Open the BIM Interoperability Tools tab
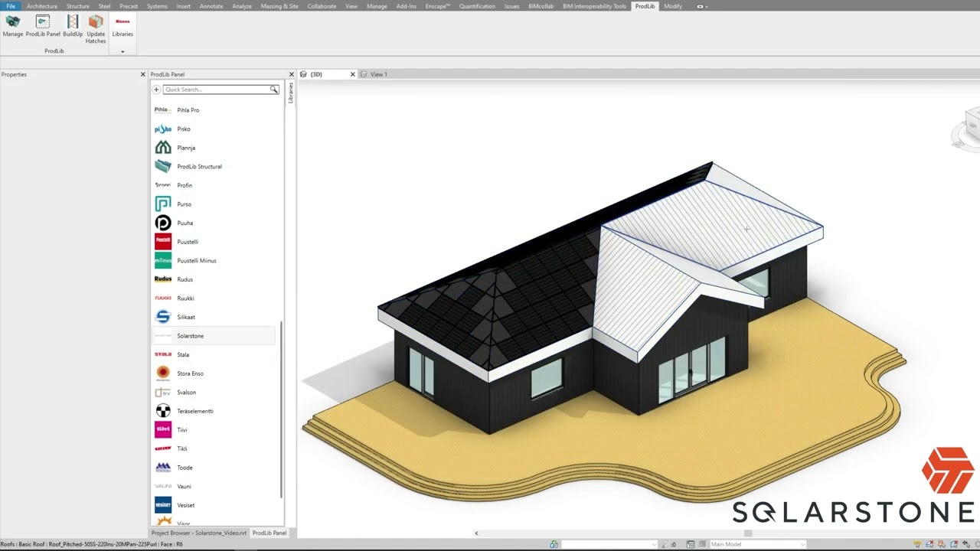Viewport: 980px width, 551px height. [x=594, y=6]
